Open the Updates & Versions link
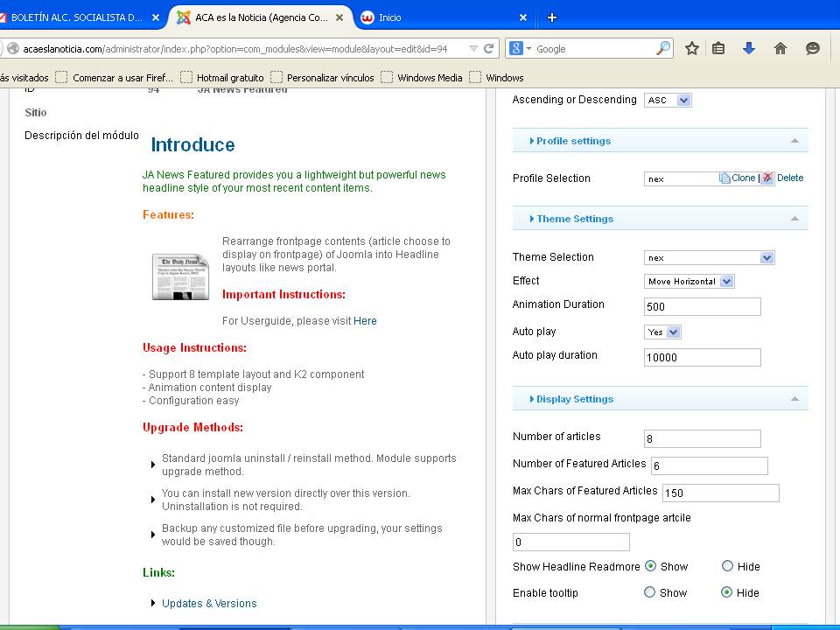840x630 pixels. point(209,603)
